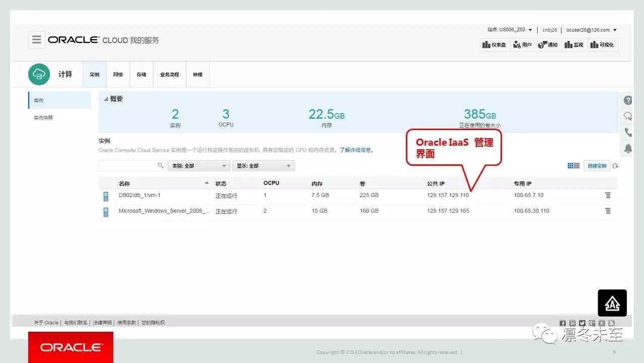The image size is (644, 363).
Task: Open the 用户 users button
Action: pos(522,45)
